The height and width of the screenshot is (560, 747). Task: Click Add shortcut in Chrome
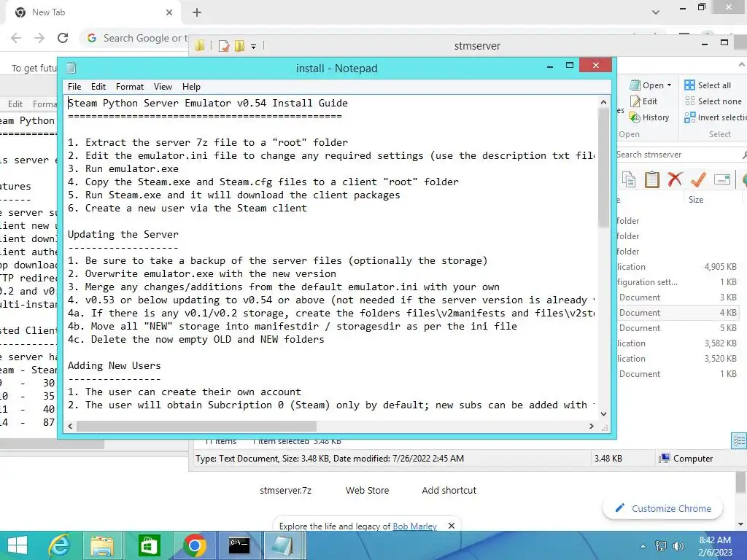[x=449, y=490]
